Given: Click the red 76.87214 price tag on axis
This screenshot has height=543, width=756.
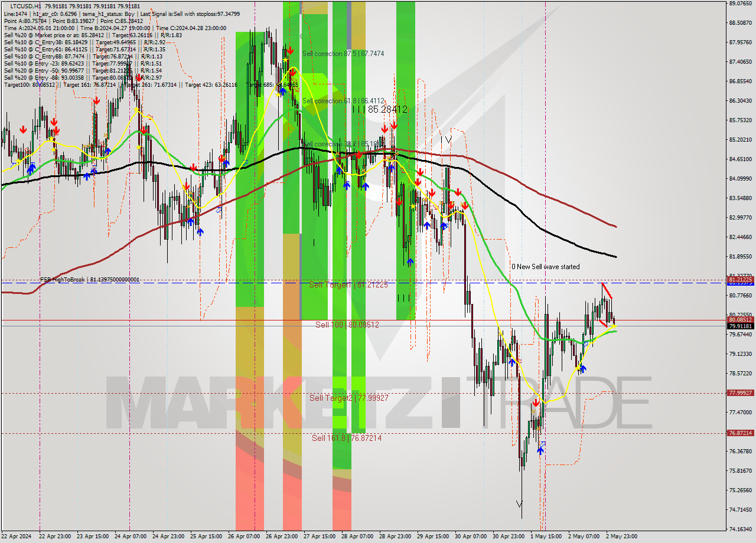Looking at the screenshot, I should [x=741, y=433].
